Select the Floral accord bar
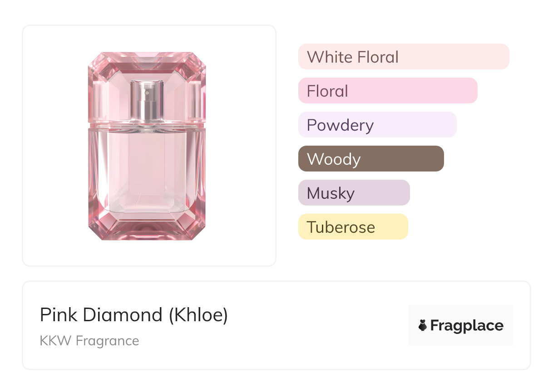The width and height of the screenshot is (553, 392). (x=388, y=91)
